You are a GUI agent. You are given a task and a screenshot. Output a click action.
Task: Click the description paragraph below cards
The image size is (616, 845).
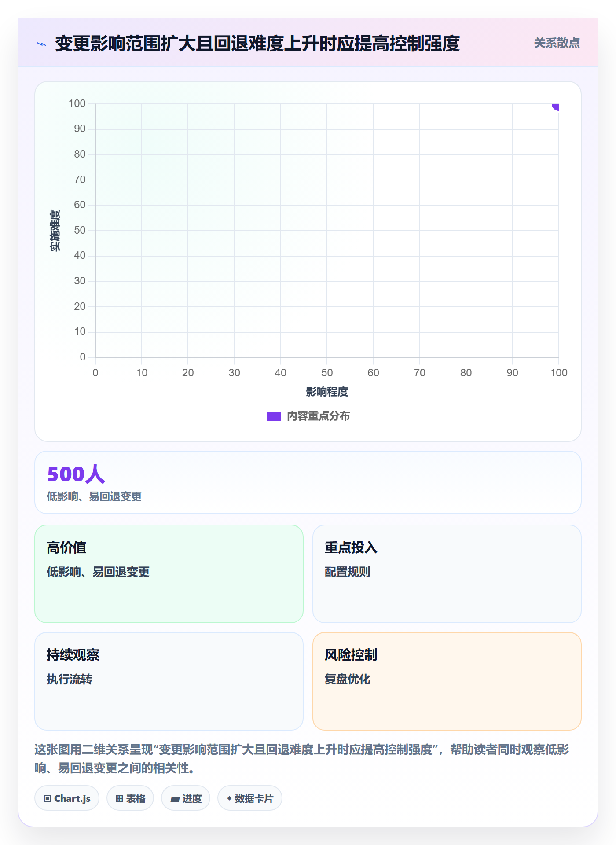(x=302, y=759)
